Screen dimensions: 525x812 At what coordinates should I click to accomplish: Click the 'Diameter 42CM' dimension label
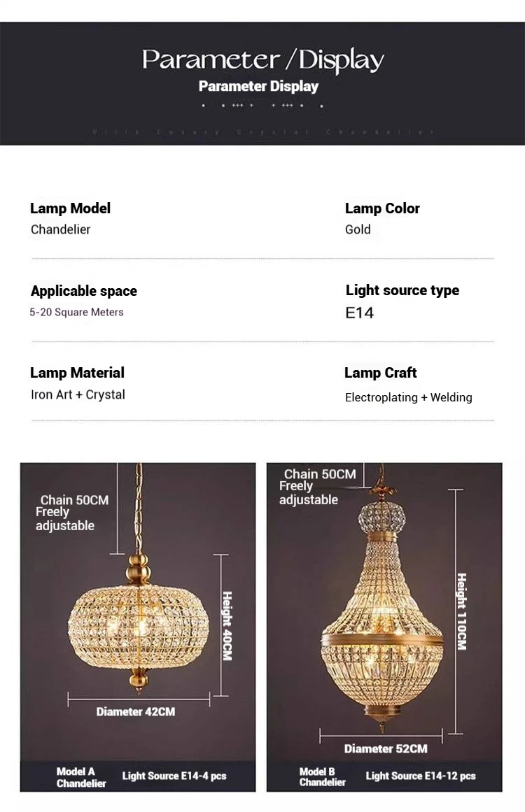[x=136, y=712]
